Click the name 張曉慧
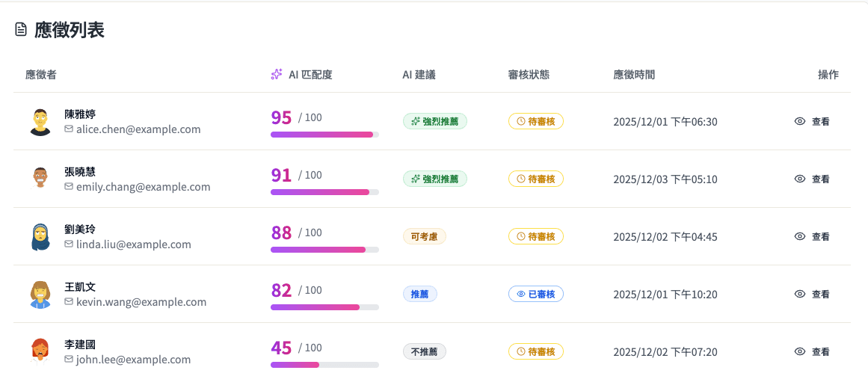Screen dimensions: 868x391 tap(80, 172)
